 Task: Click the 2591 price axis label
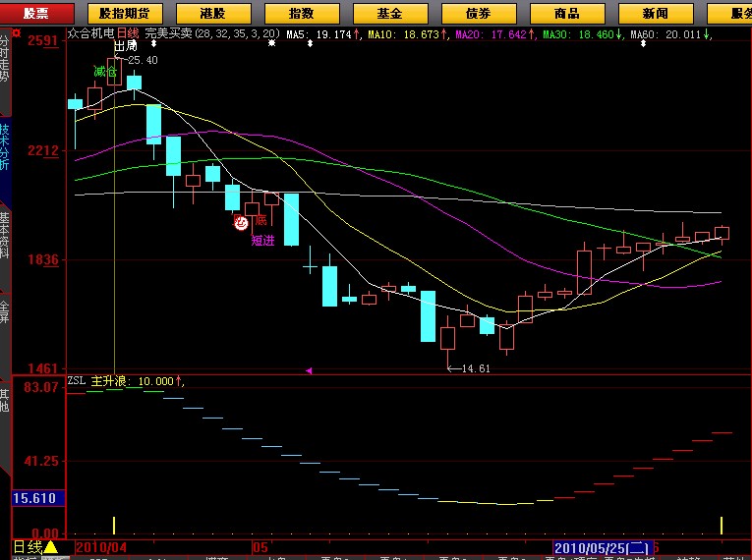[x=42, y=40]
